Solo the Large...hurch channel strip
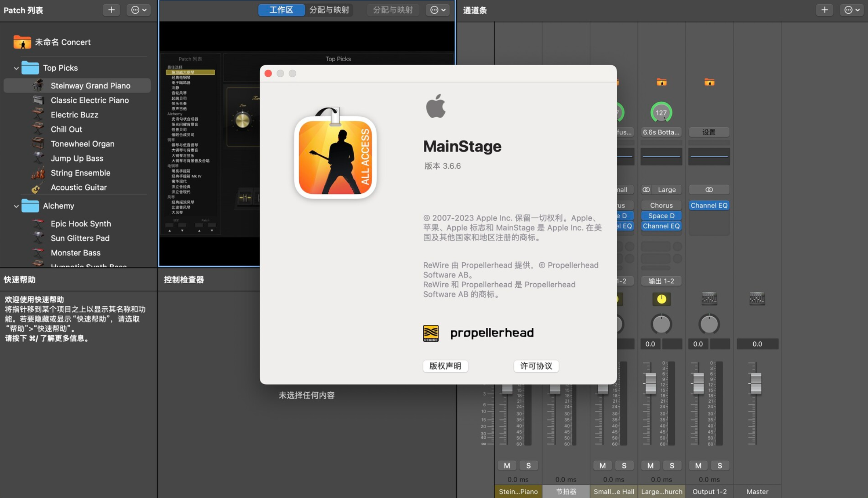Image resolution: width=868 pixels, height=498 pixels. pyautogui.click(x=672, y=465)
